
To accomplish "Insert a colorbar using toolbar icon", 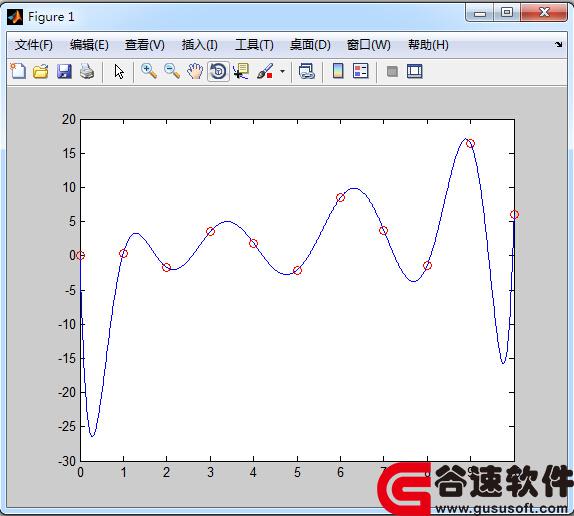I will pyautogui.click(x=338, y=71).
